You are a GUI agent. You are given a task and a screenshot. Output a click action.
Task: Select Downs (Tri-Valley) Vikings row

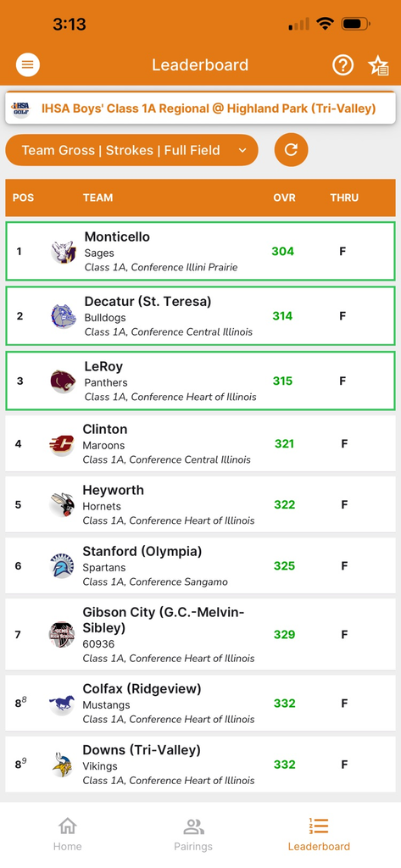pos(200,765)
